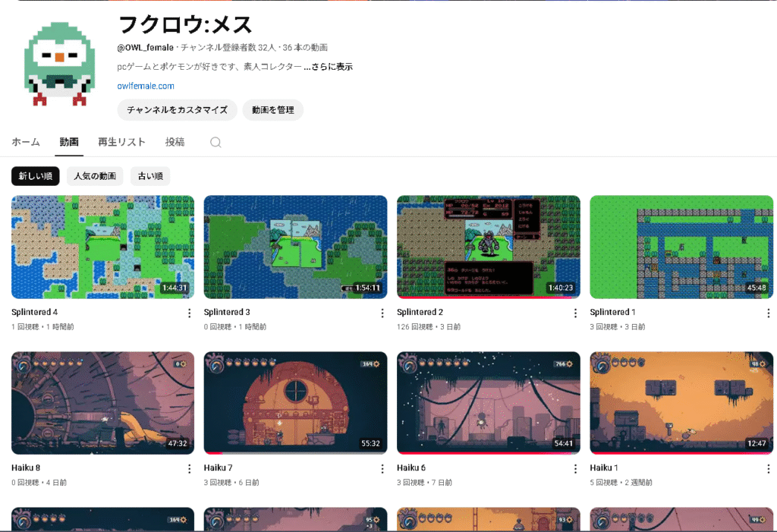The image size is (777, 532).
Task: Play the Haiku 1 video thumbnail
Action: point(681,402)
